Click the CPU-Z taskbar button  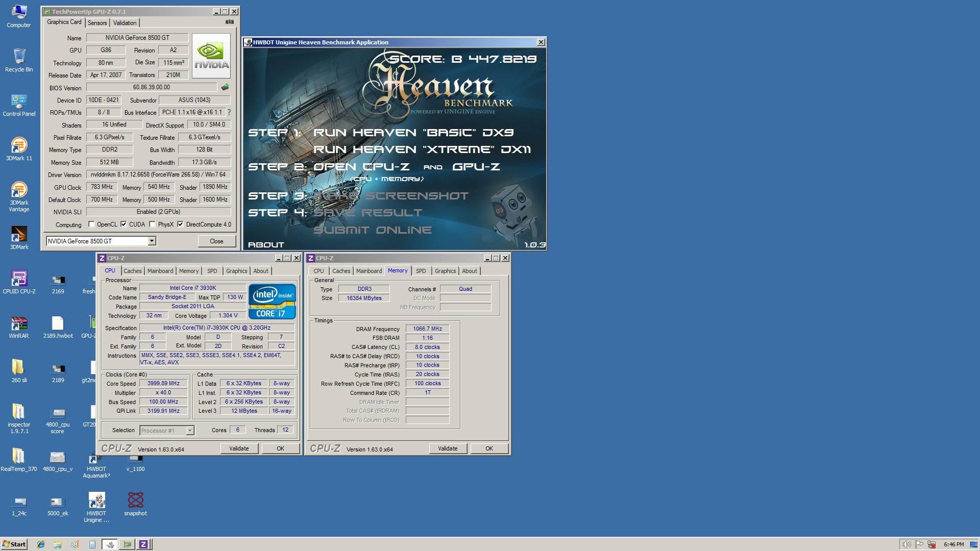pyautogui.click(x=143, y=544)
